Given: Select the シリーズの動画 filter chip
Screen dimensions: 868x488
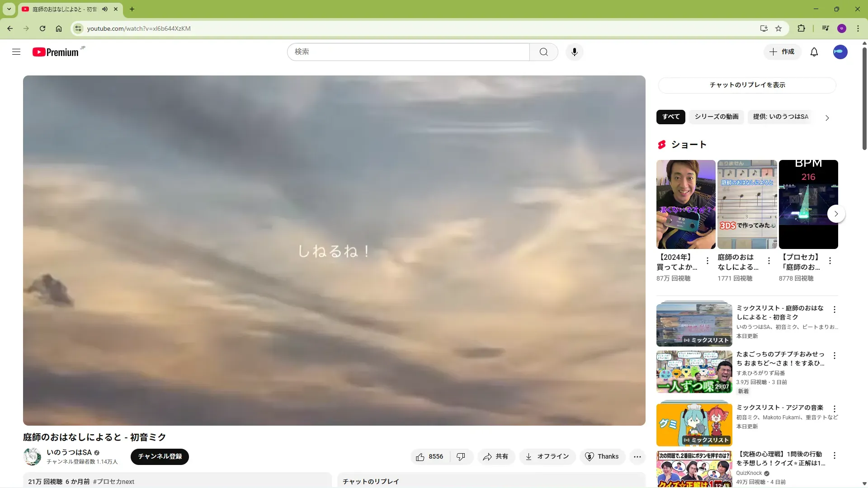Looking at the screenshot, I should (716, 117).
